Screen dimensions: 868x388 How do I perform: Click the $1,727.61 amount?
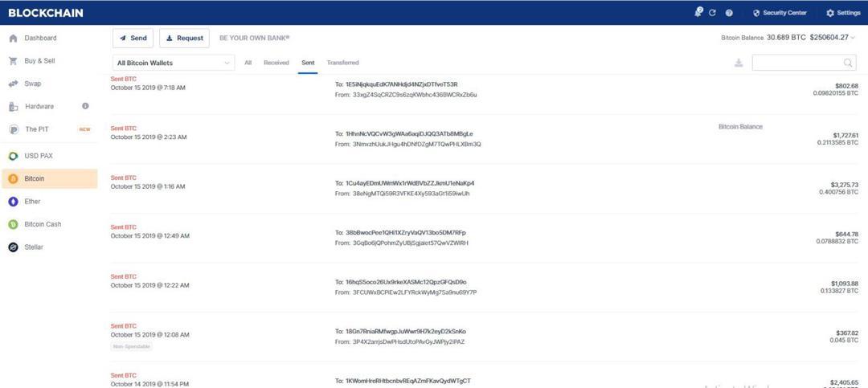[x=845, y=135]
